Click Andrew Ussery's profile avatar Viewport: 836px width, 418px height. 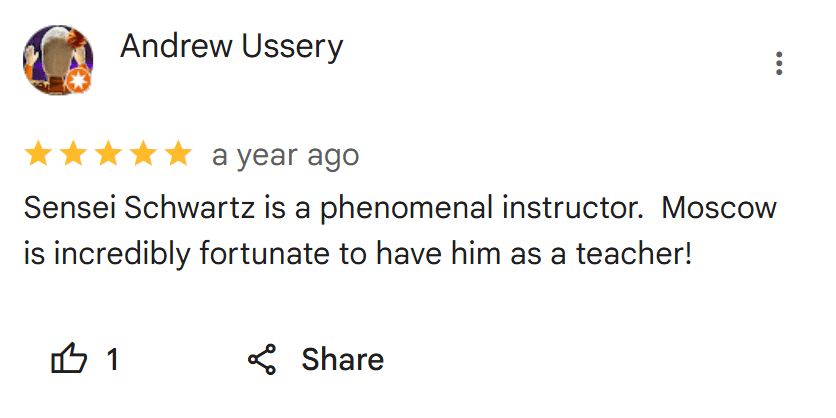[x=58, y=60]
